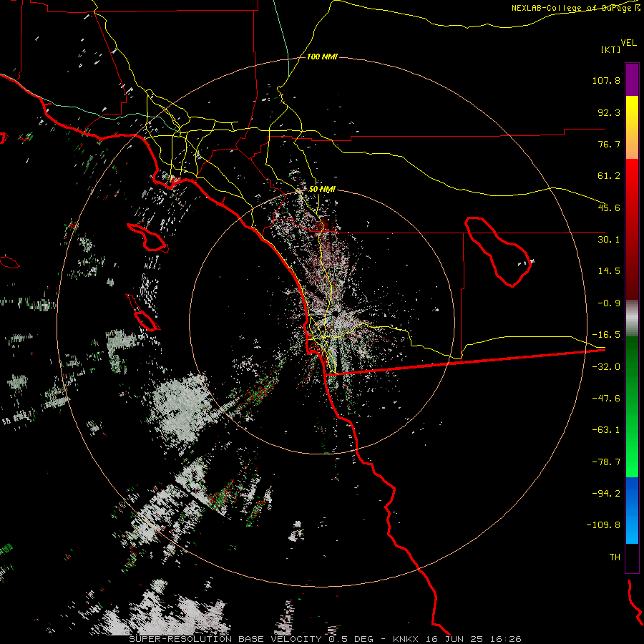Click the 107.8 value on velocity scale

click(606, 80)
